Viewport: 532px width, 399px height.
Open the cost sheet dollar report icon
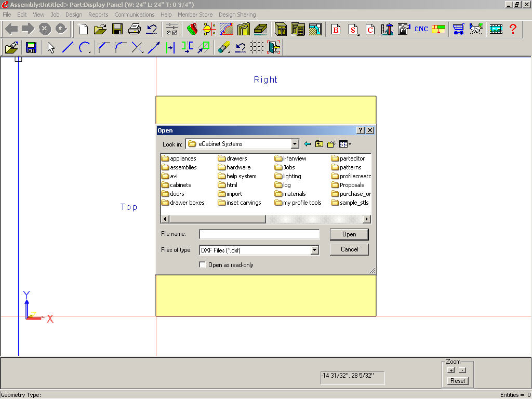[x=353, y=29]
